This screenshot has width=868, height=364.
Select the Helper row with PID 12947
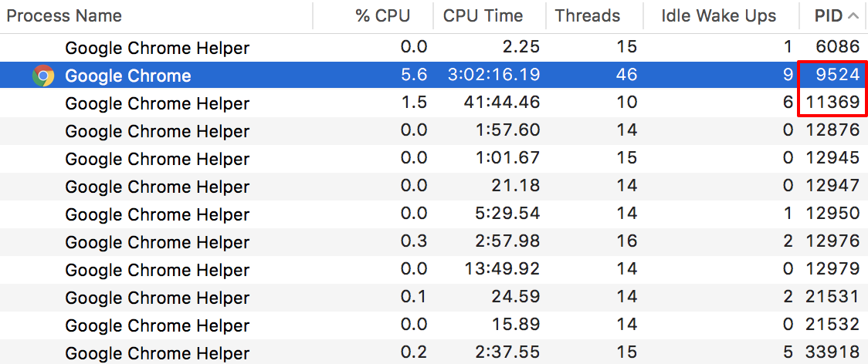pyautogui.click(x=434, y=187)
